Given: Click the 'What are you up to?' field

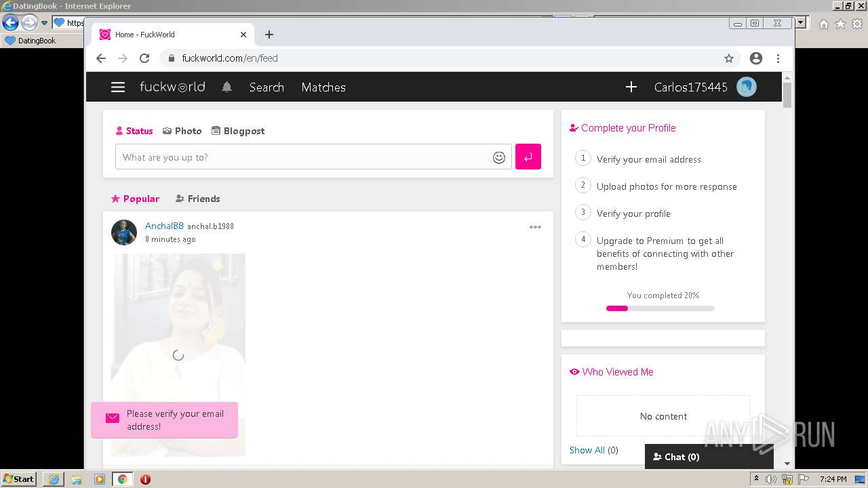Looking at the screenshot, I should tap(313, 157).
